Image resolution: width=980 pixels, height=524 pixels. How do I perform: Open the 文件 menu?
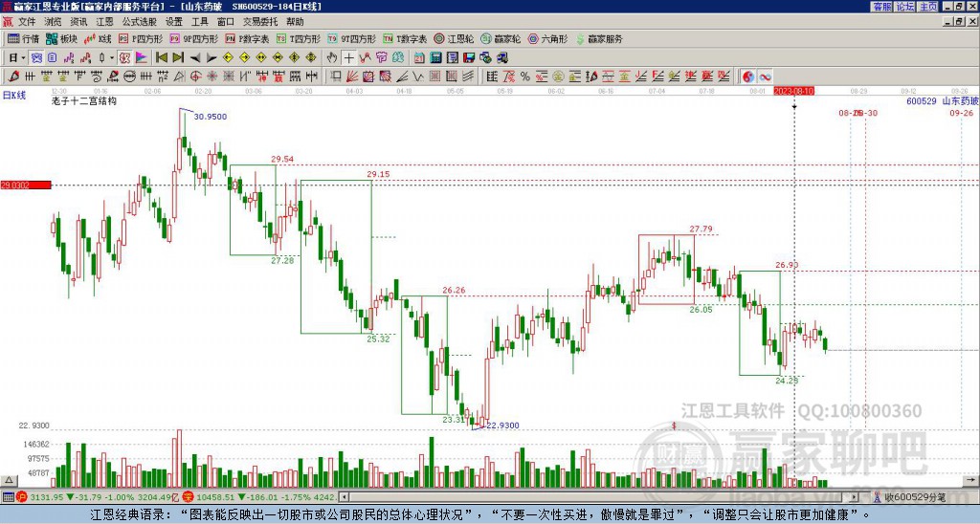point(27,22)
